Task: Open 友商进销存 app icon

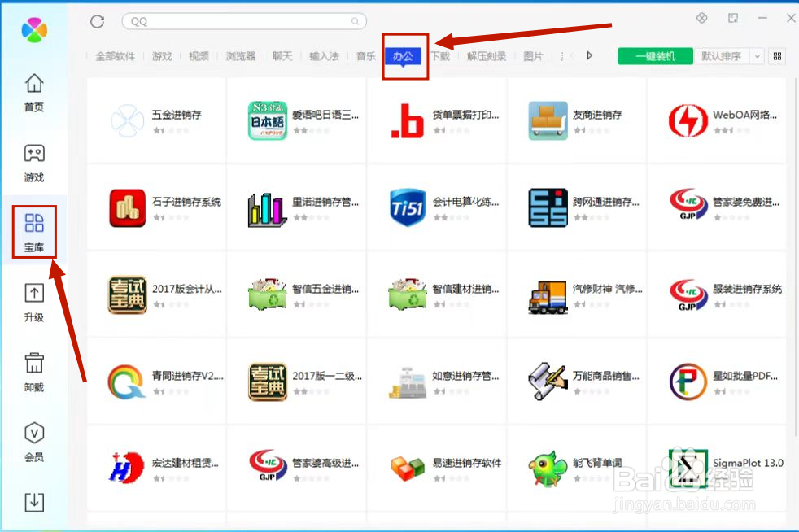Action: tap(548, 120)
